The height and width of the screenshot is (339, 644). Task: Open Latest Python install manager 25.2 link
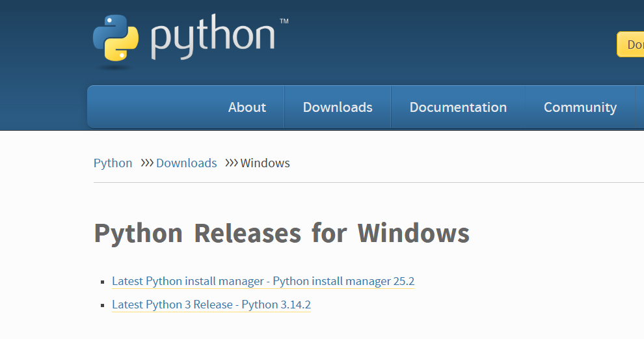pos(263,281)
